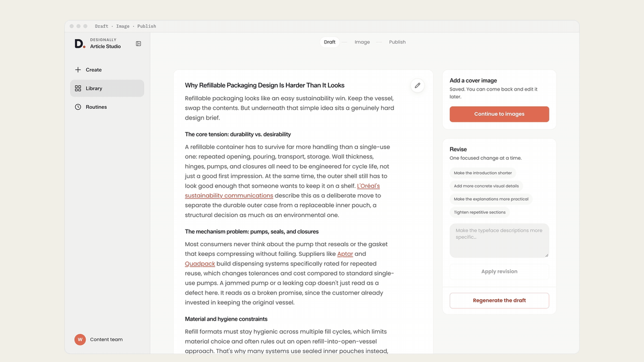Click the 'Add a cover image' heading
Screen dimensions: 644x362
coord(473,80)
